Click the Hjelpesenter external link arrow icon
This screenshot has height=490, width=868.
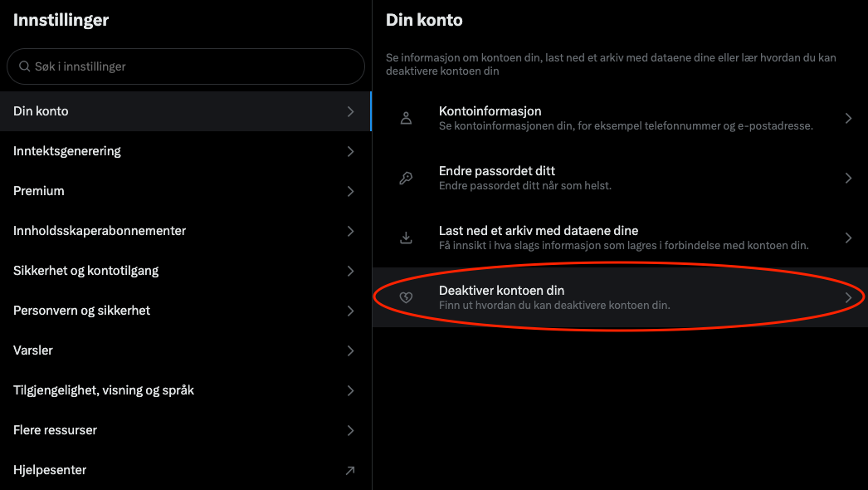point(350,470)
